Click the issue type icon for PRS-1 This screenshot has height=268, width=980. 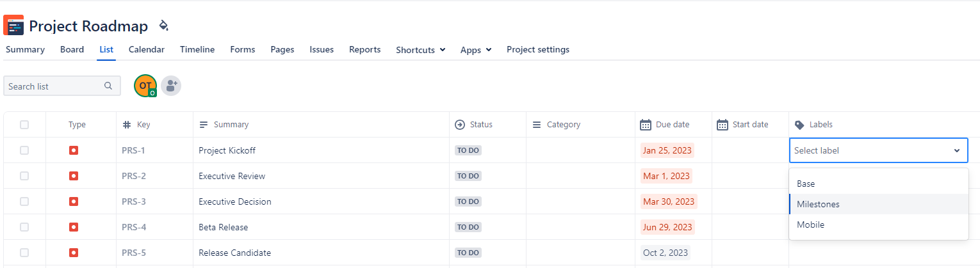point(74,150)
